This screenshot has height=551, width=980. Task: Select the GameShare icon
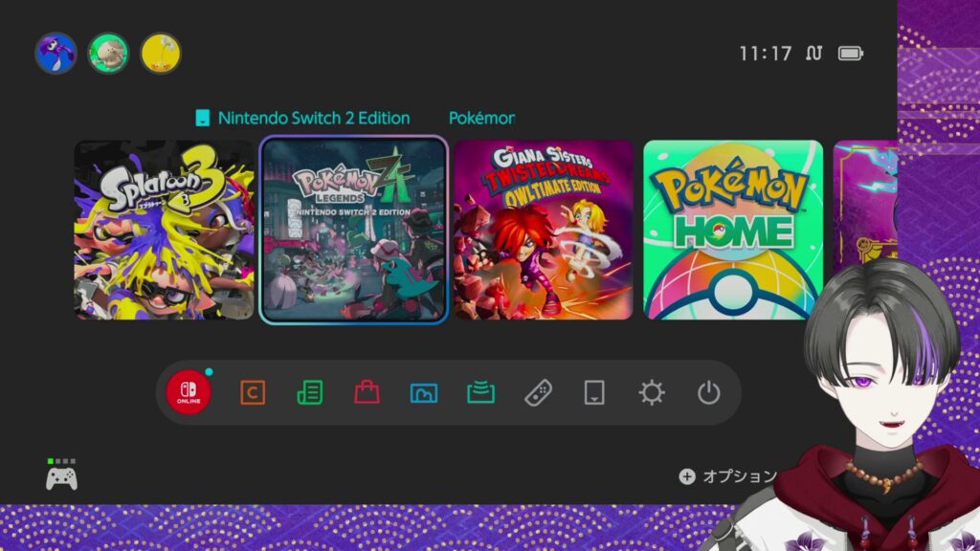[480, 392]
